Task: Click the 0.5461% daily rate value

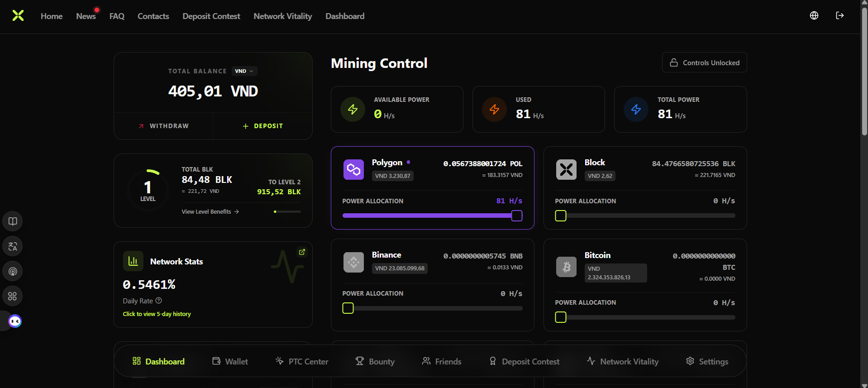Action: 149,284
